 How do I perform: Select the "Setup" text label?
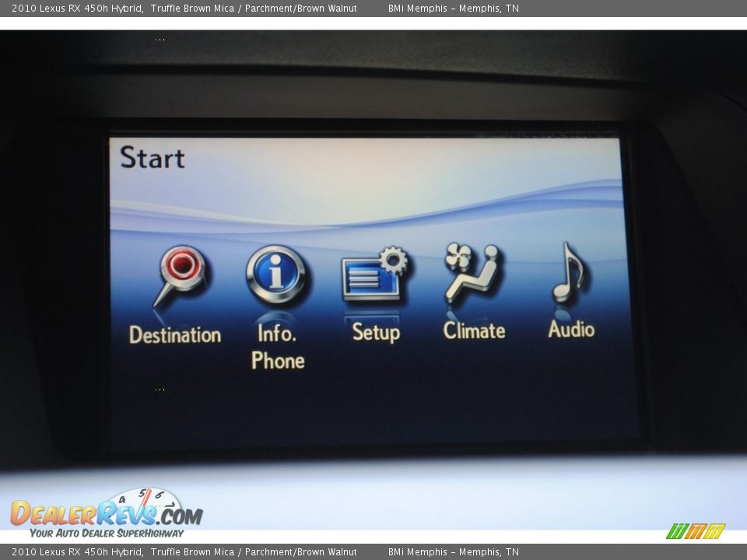pyautogui.click(x=376, y=332)
